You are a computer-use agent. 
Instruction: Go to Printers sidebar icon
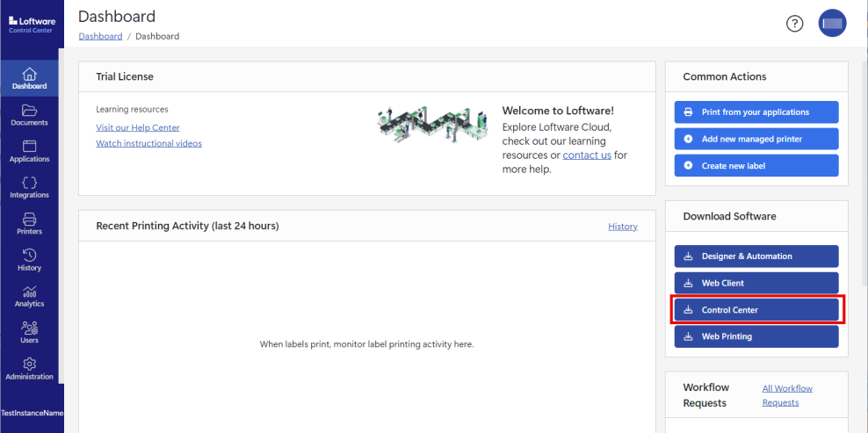[29, 220]
